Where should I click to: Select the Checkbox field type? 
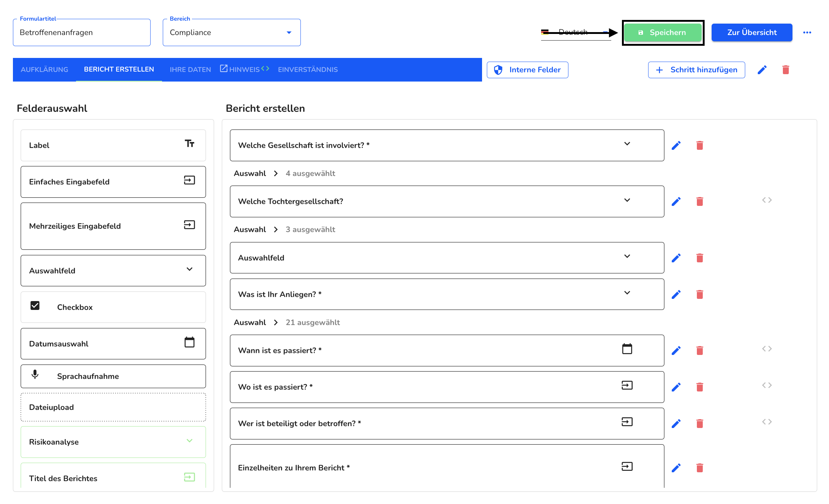(113, 307)
